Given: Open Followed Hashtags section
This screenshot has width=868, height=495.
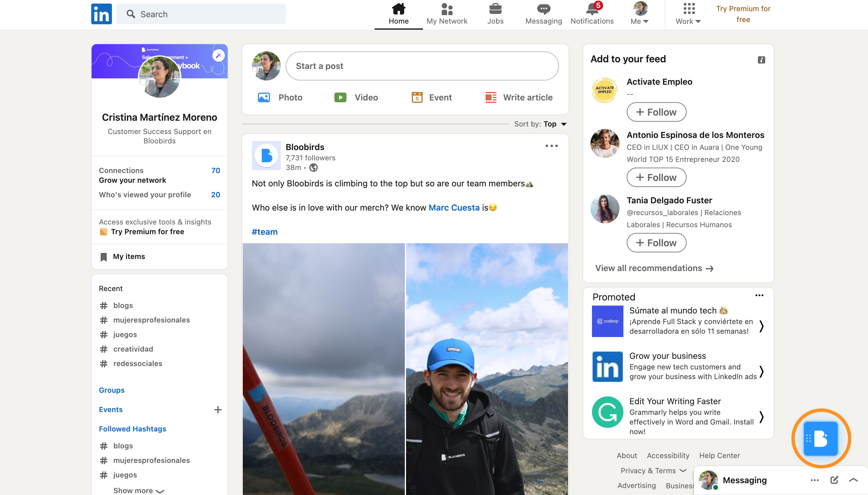Looking at the screenshot, I should coord(132,429).
